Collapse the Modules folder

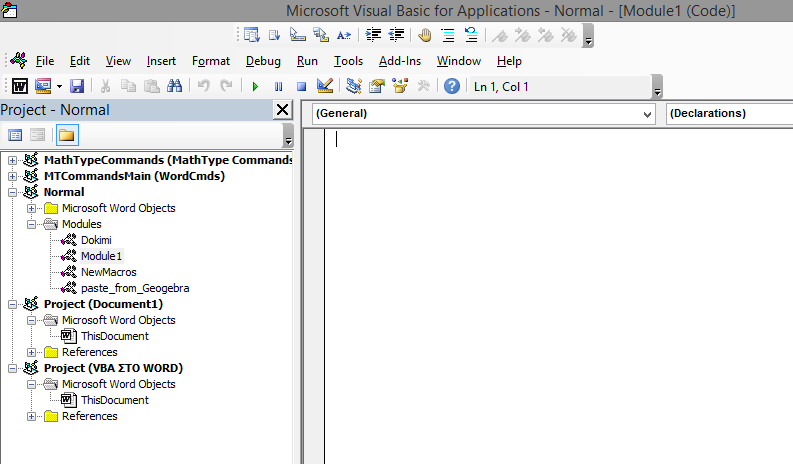click(x=31, y=225)
